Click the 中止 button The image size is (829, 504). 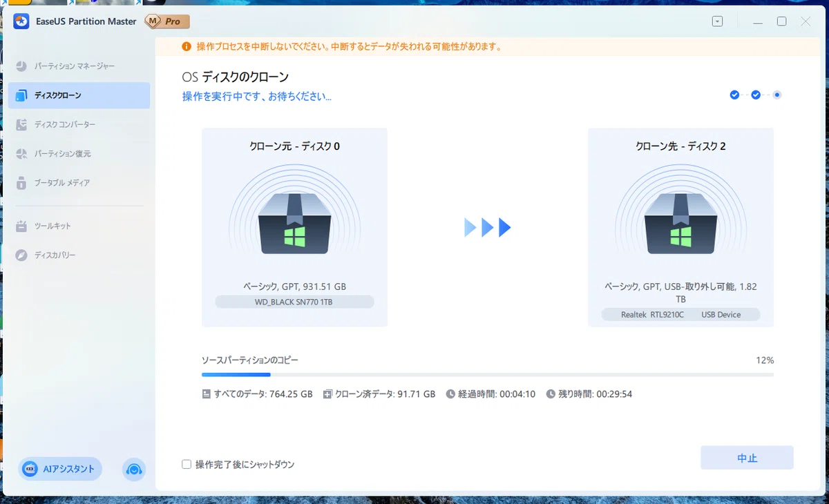coord(747,458)
